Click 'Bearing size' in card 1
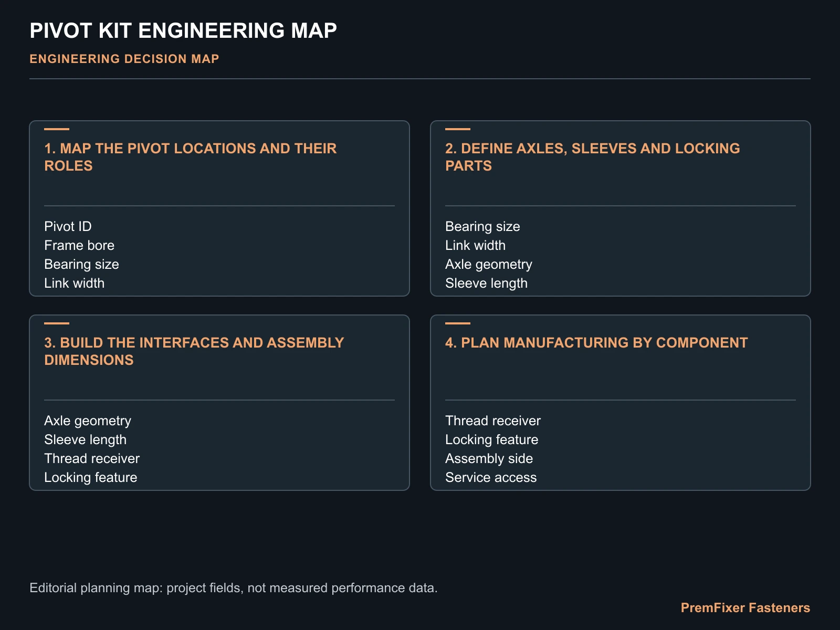The width and height of the screenshot is (840, 630). coord(81,264)
